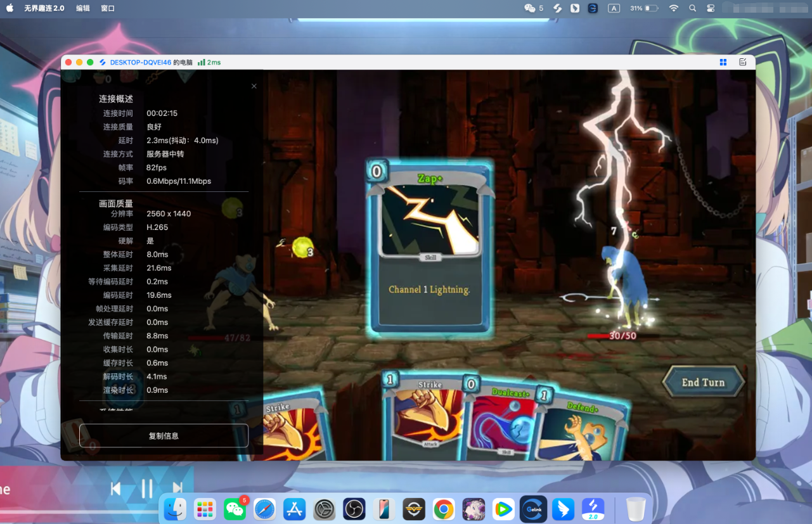The width and height of the screenshot is (812, 524).
Task: Select the Zap+ card in the center
Action: 430,246
